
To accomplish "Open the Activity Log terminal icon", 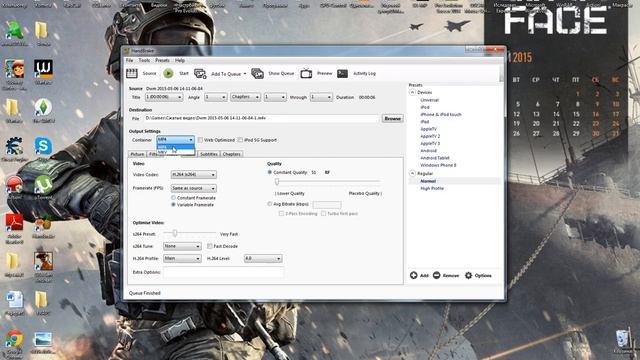I will click(x=342, y=73).
